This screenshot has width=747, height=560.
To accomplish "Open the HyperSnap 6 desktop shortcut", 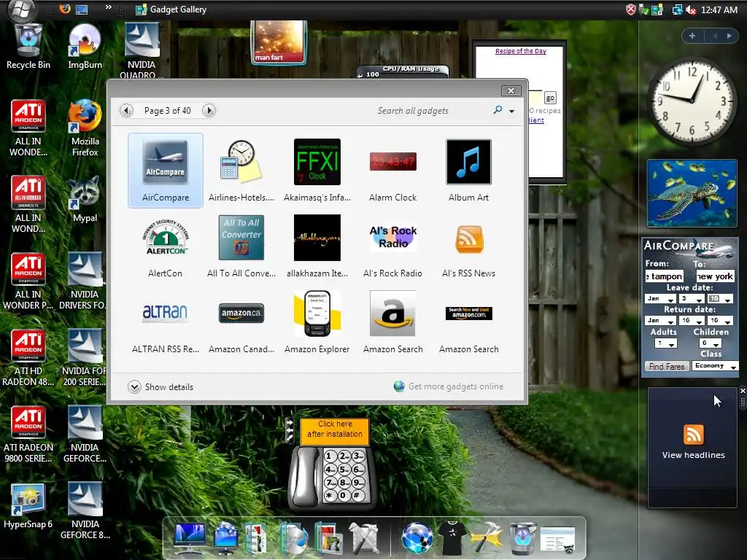I will click(28, 507).
